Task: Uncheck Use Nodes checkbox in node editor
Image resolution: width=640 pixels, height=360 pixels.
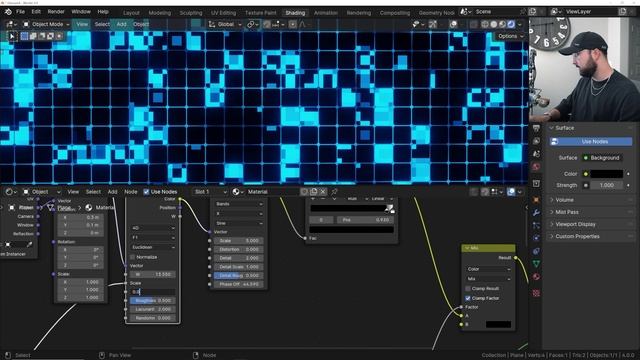Action: [146, 192]
